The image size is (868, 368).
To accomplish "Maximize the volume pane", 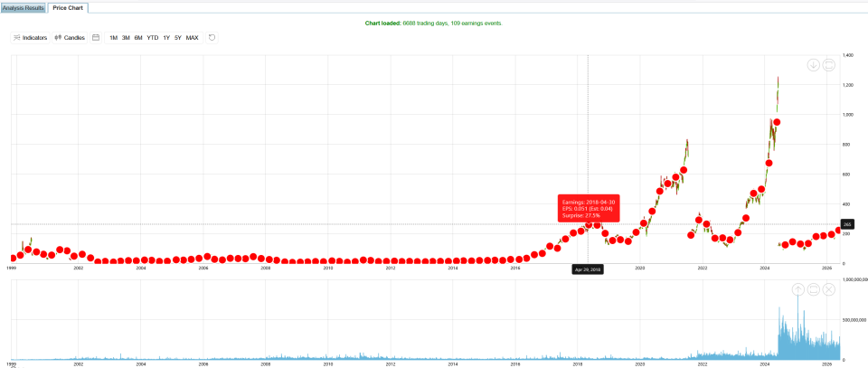I will pos(813,289).
